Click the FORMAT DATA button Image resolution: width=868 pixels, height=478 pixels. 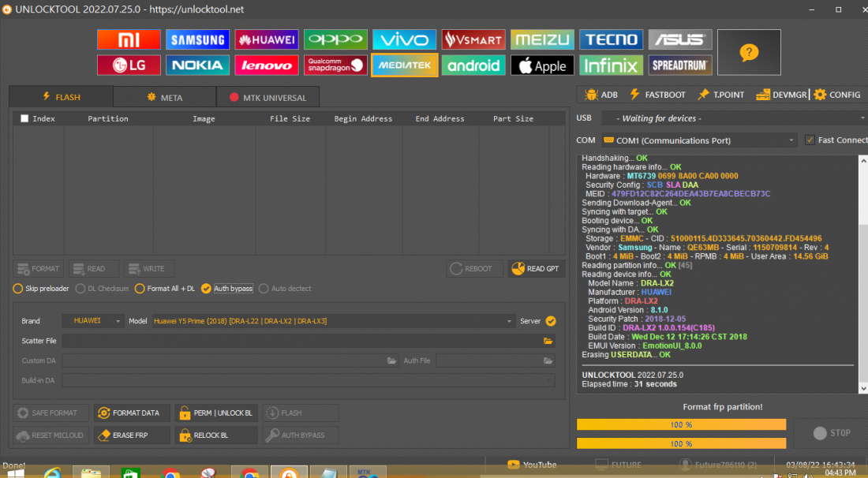coord(132,413)
